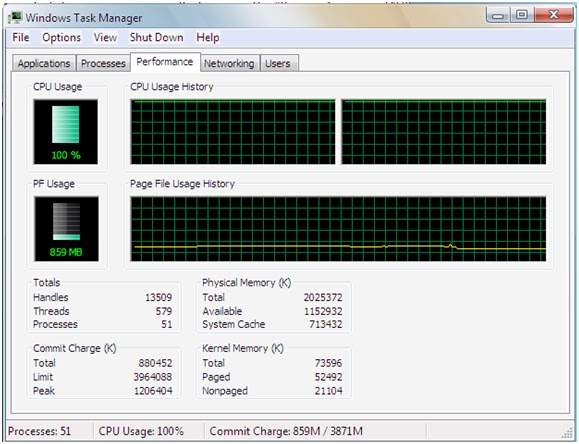Screen dimensions: 579x444
Task: Switch to the Networking tab
Action: coord(229,63)
